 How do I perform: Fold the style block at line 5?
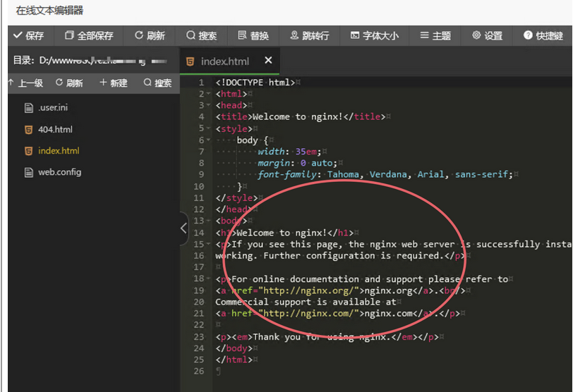(208, 128)
